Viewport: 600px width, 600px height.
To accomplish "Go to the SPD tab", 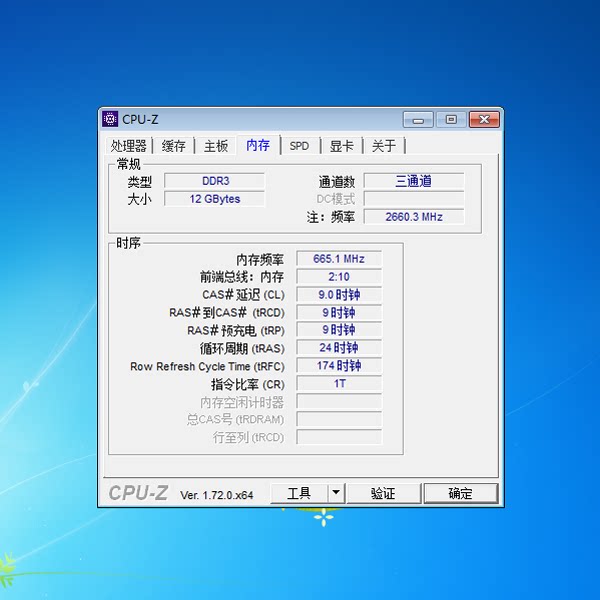I will (x=299, y=146).
